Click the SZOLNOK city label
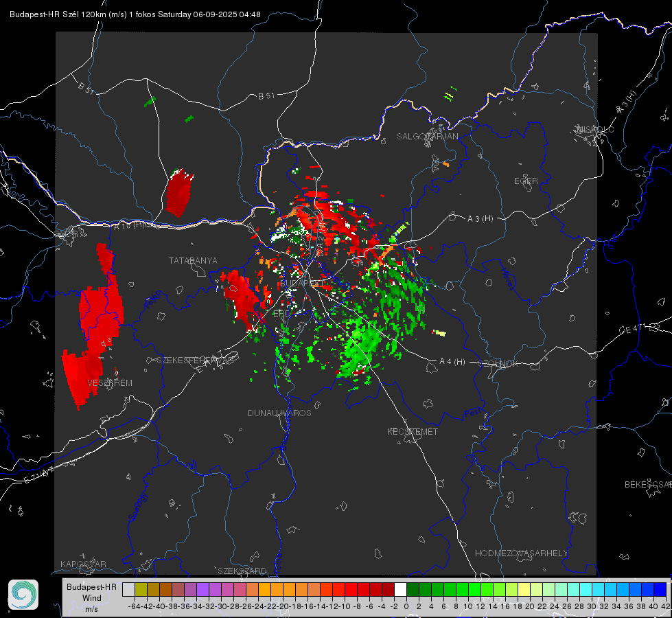 tap(498, 364)
